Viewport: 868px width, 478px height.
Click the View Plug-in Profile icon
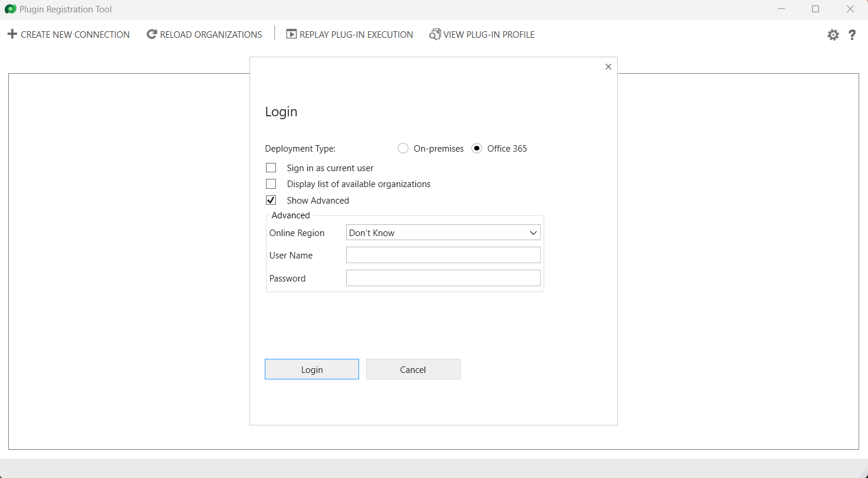click(x=435, y=34)
